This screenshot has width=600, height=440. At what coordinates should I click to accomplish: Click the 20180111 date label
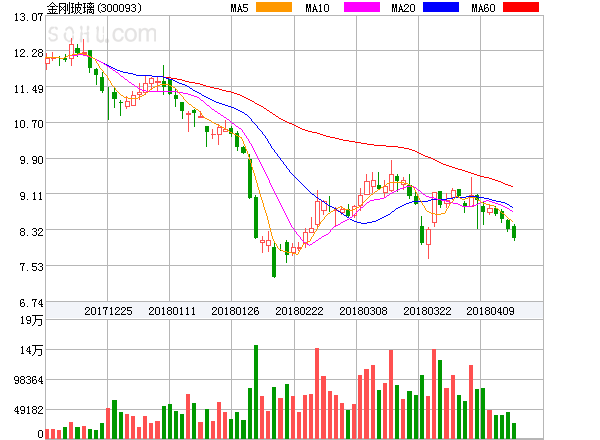pyautogui.click(x=172, y=311)
